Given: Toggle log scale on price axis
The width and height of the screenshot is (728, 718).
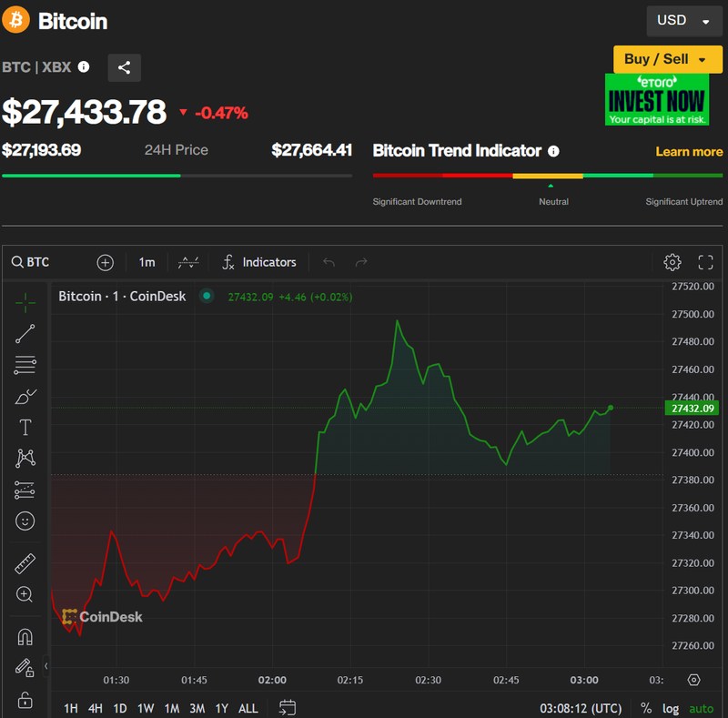Looking at the screenshot, I should click(671, 708).
